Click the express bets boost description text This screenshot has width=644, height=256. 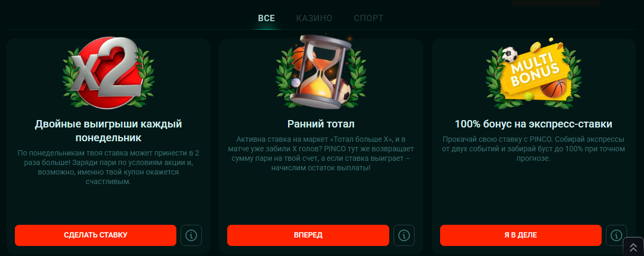point(533,149)
